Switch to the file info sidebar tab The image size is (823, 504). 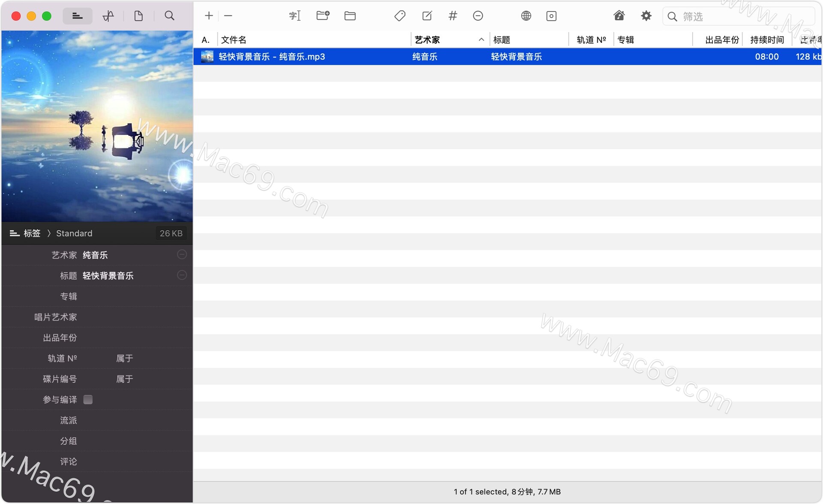138,16
